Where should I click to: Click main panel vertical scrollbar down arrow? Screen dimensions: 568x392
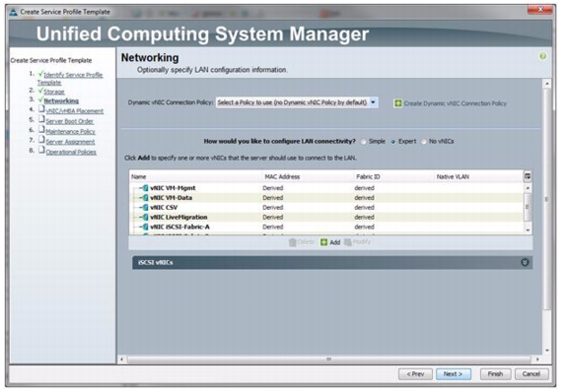[x=547, y=351]
